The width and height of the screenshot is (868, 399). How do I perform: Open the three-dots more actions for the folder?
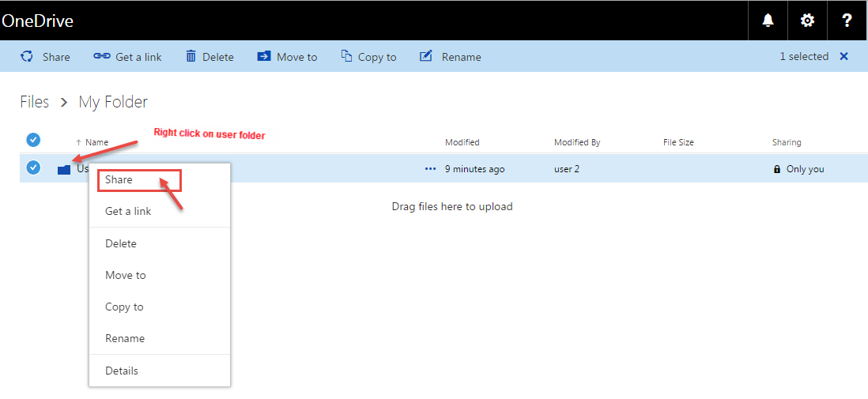pyautogui.click(x=430, y=169)
